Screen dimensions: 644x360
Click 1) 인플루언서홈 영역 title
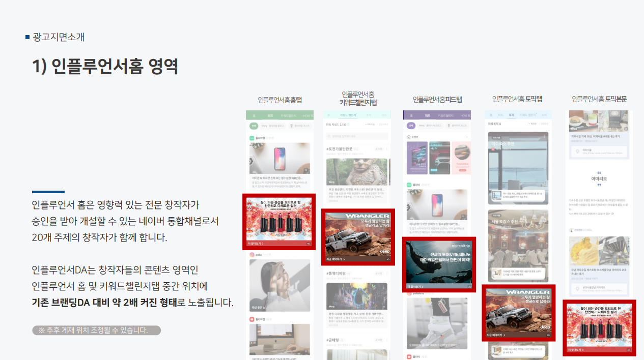tap(105, 66)
